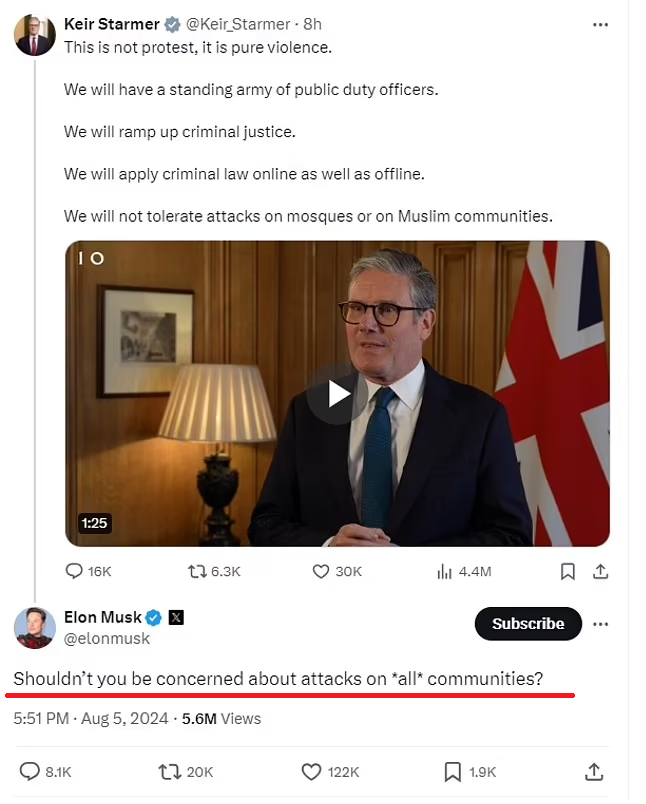Click the @Keir_Starmer handle link
Screen dimensions: 646x804
pos(238,24)
